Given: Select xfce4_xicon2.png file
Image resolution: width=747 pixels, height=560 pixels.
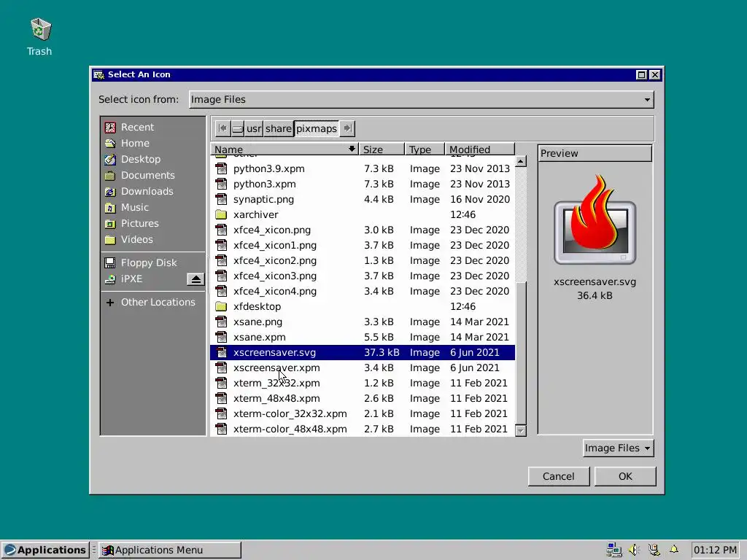Looking at the screenshot, I should point(362,260).
